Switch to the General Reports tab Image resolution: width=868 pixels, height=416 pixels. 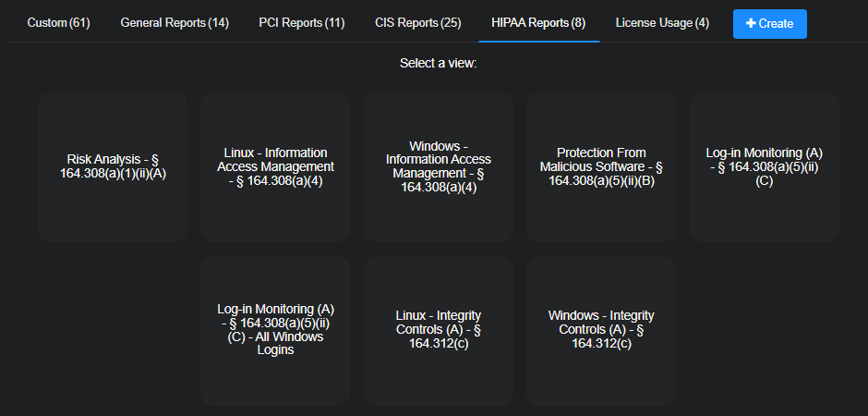click(175, 22)
